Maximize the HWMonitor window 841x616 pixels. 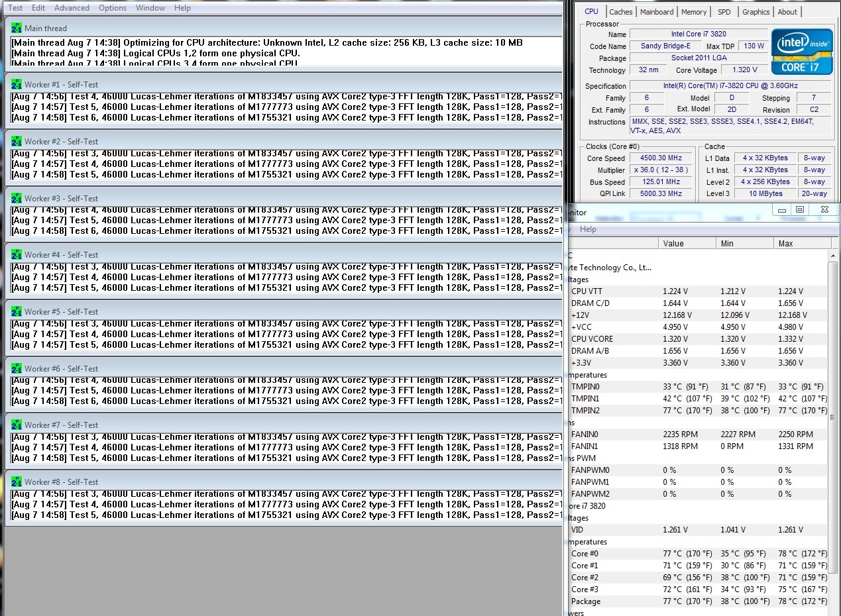point(800,209)
